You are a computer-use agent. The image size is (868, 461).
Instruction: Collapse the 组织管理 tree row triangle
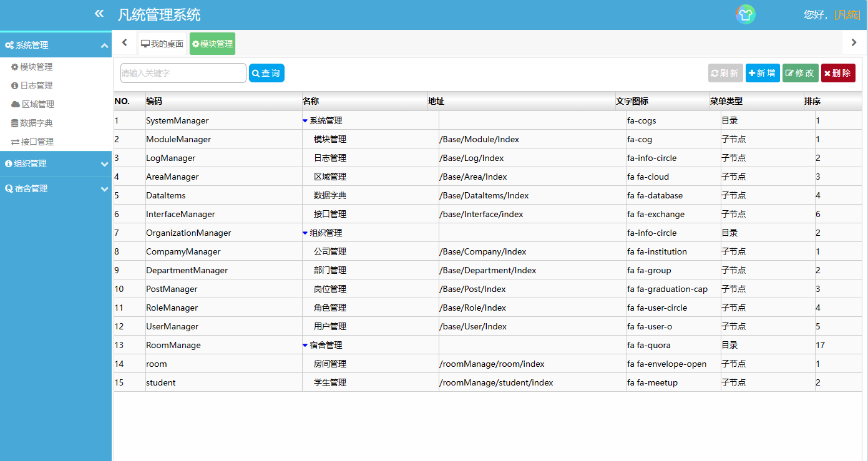[x=305, y=233]
